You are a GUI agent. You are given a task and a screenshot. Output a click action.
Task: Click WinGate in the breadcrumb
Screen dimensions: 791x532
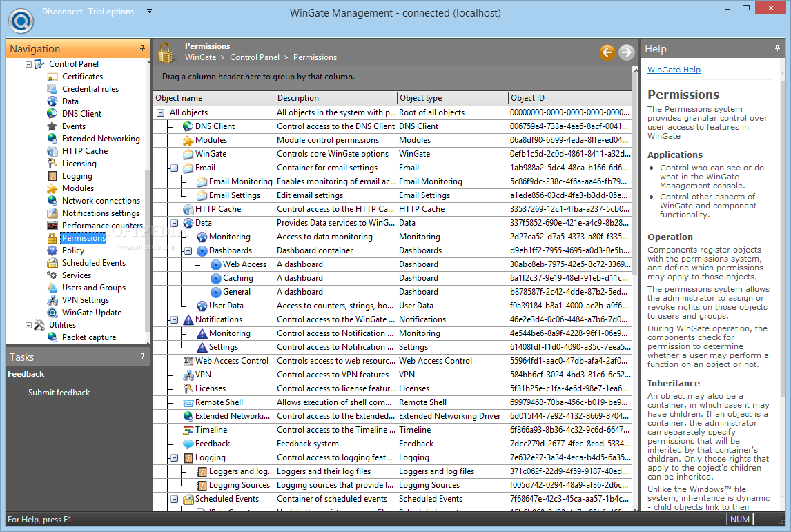(x=200, y=57)
